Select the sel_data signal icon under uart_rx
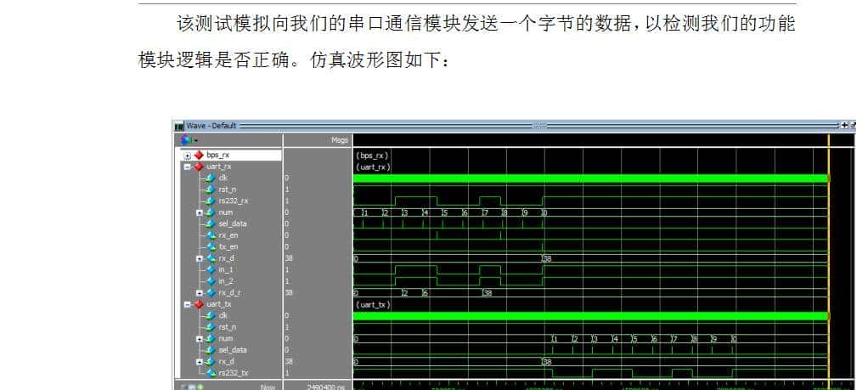 tap(211, 223)
